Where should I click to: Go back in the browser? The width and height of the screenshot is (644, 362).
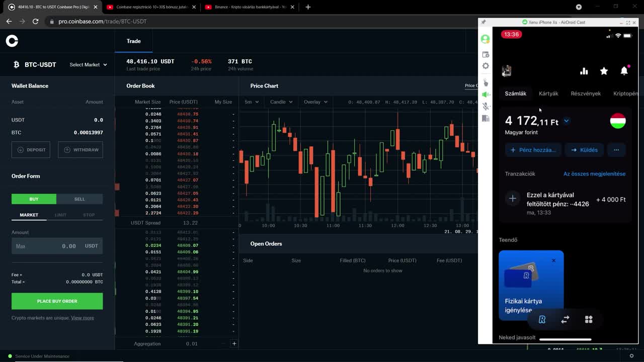(9, 22)
